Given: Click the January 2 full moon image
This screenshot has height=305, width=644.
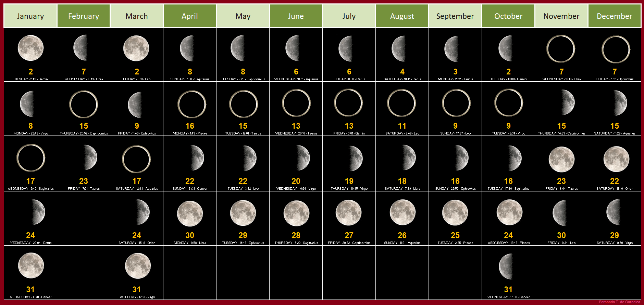Looking at the screenshot, I should (x=30, y=48).
